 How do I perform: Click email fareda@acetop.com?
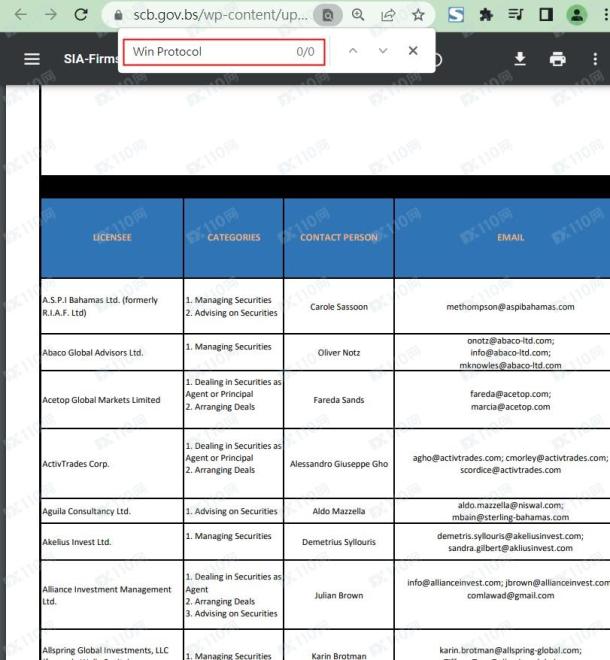pos(511,394)
